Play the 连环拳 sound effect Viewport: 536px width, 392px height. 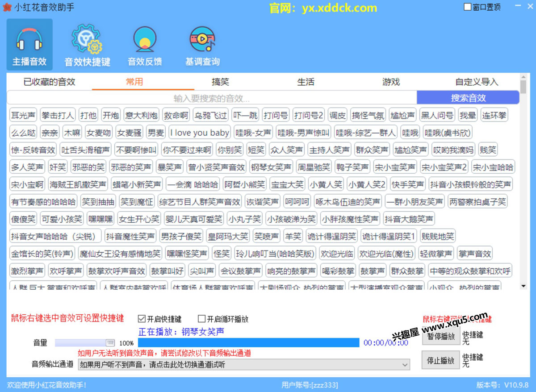click(494, 115)
